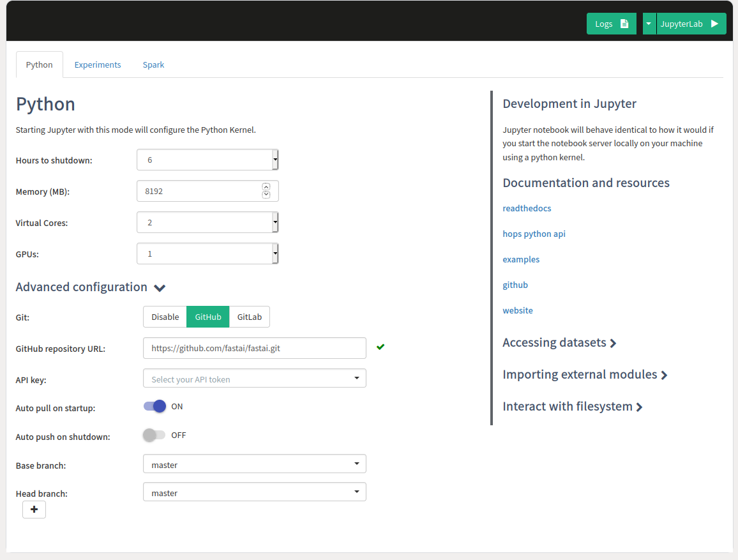Open the API key token selector
Screen dimensions: 738x560
pyautogui.click(x=254, y=379)
